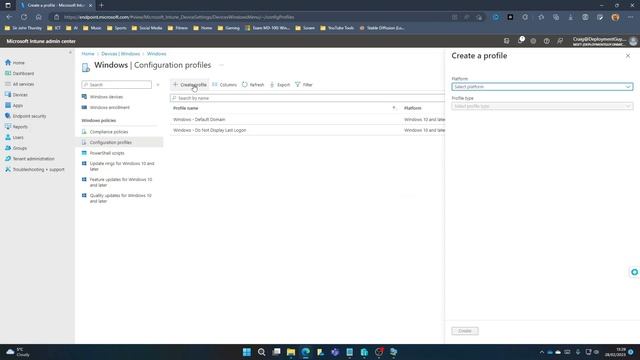This screenshot has width=640, height=360.
Task: Open the settings gear in Intune header
Action: pos(533,41)
